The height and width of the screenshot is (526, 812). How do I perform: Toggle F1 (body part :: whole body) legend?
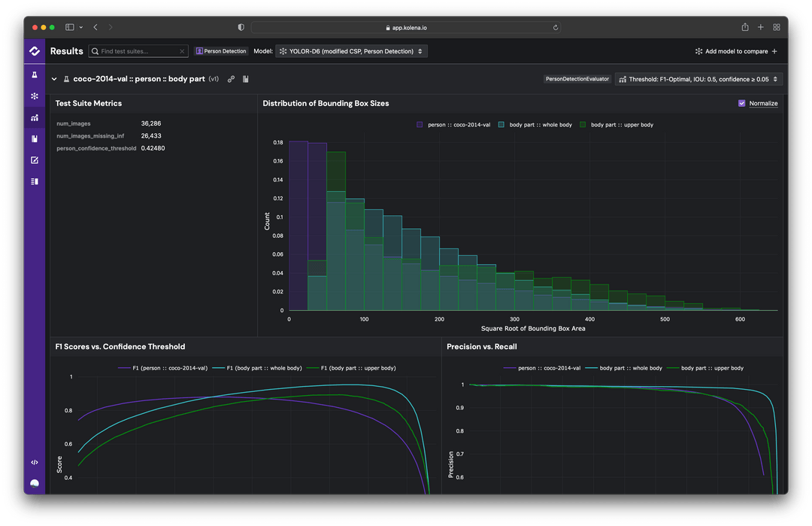coord(257,368)
